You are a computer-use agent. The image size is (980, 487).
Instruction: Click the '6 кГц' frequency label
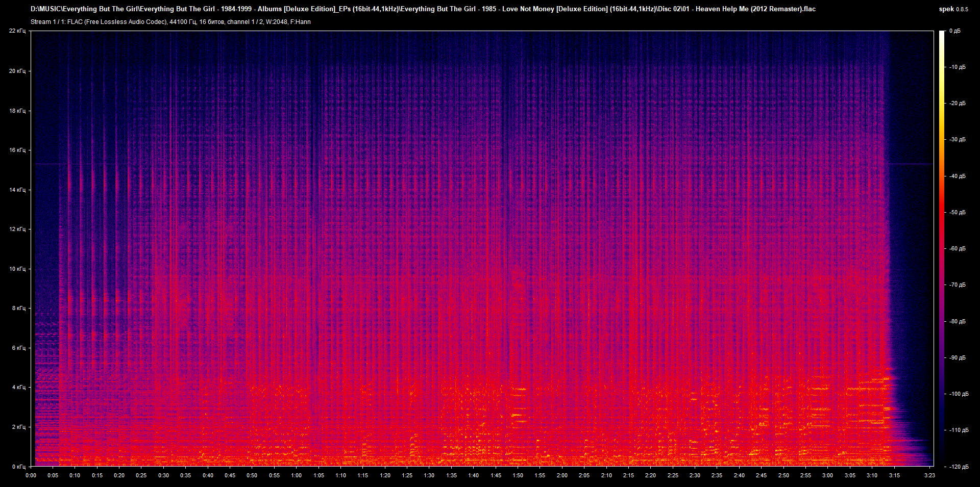point(18,348)
